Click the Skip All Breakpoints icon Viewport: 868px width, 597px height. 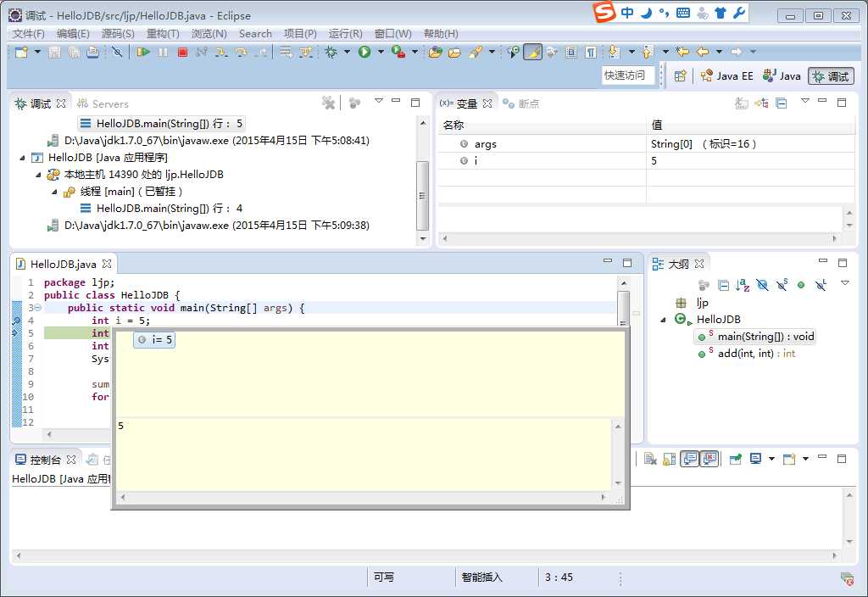(x=117, y=52)
